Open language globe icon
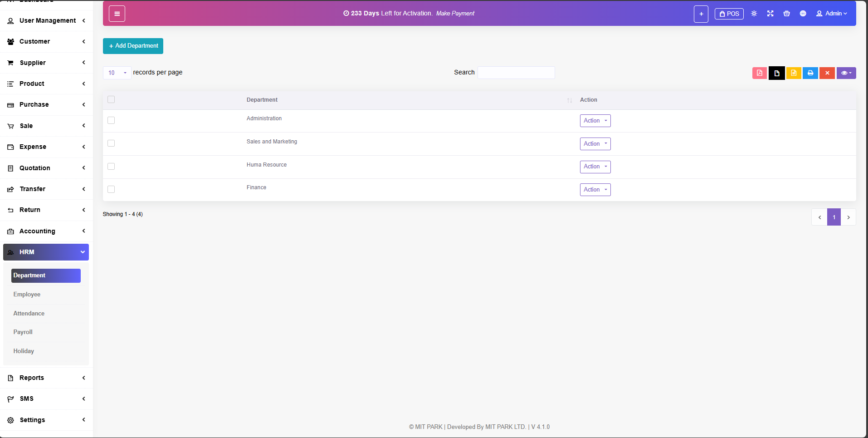The height and width of the screenshot is (438, 868). coord(803,14)
